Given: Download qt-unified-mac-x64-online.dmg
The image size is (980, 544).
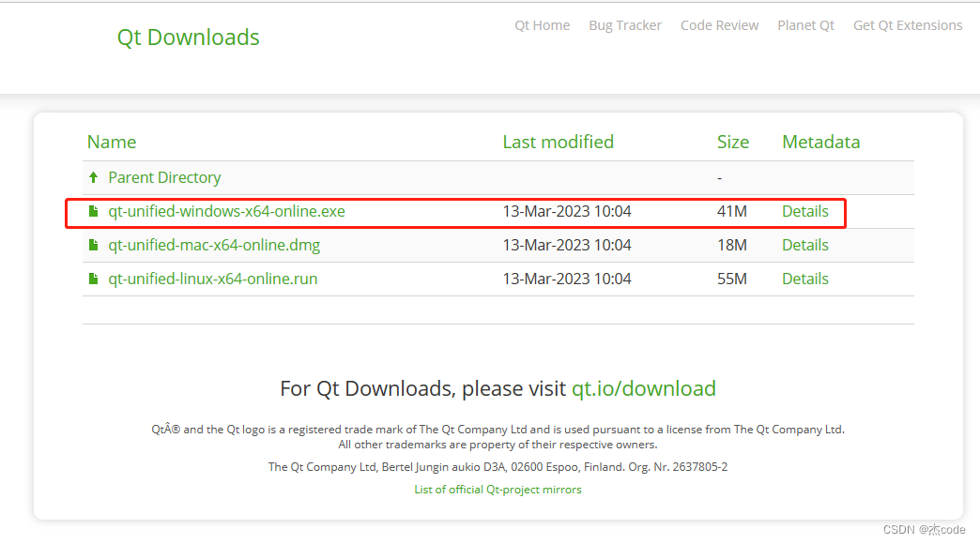Looking at the screenshot, I should tap(214, 245).
